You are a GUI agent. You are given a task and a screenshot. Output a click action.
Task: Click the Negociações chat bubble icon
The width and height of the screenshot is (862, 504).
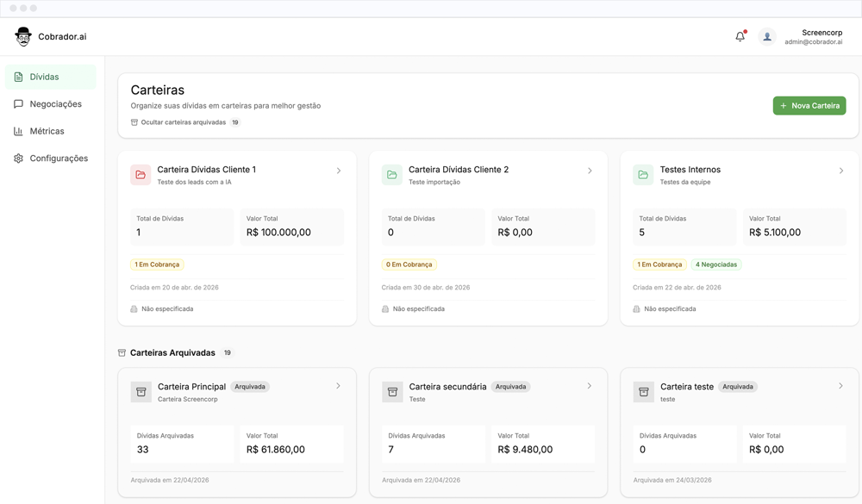pyautogui.click(x=18, y=104)
